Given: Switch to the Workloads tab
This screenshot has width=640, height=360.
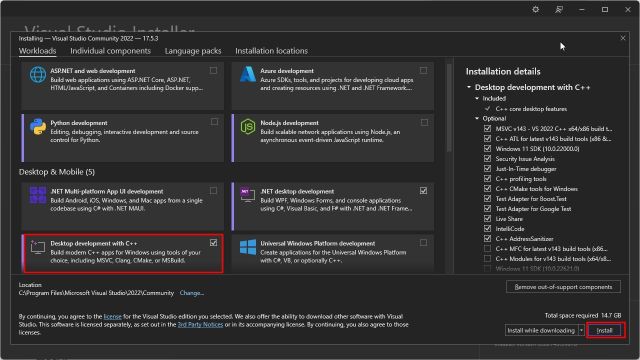Looking at the screenshot, I should (38, 51).
